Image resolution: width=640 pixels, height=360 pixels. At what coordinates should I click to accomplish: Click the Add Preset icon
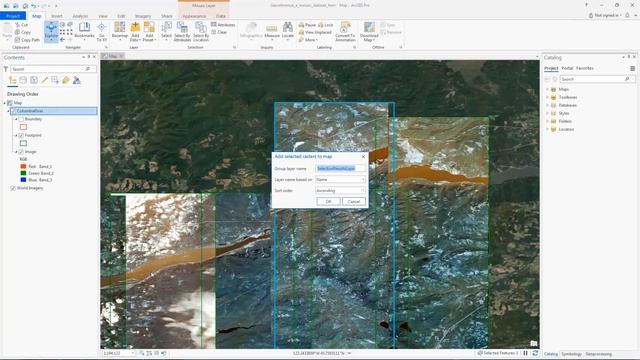coord(149,27)
